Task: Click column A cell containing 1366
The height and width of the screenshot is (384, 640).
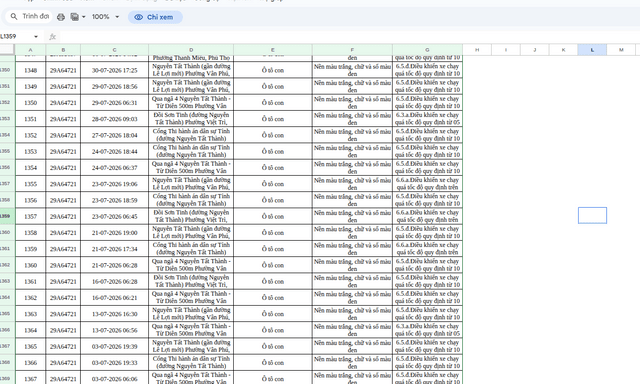Action: coord(31,363)
